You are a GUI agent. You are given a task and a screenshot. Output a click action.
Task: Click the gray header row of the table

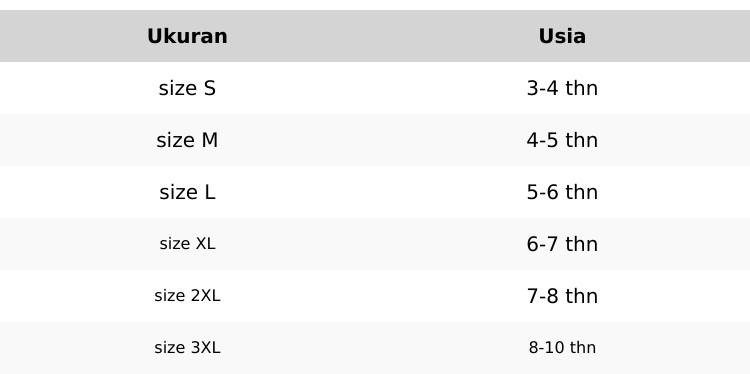click(x=375, y=36)
